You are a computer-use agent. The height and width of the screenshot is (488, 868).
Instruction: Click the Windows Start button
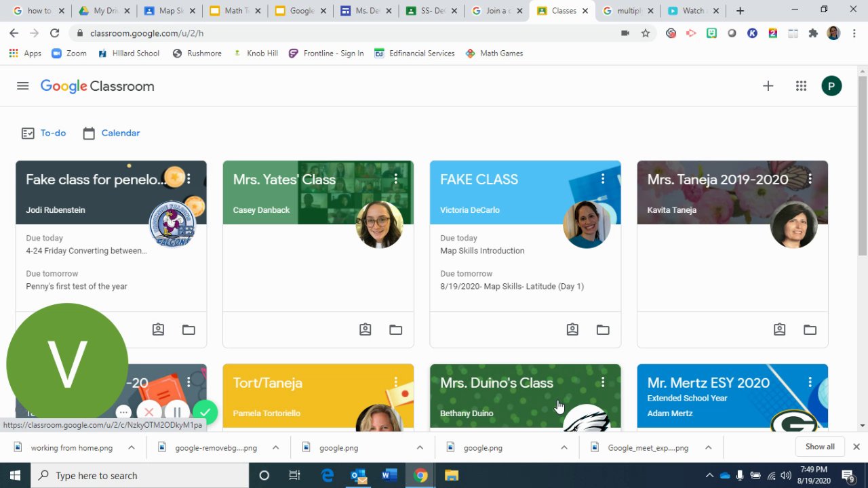tap(15, 475)
